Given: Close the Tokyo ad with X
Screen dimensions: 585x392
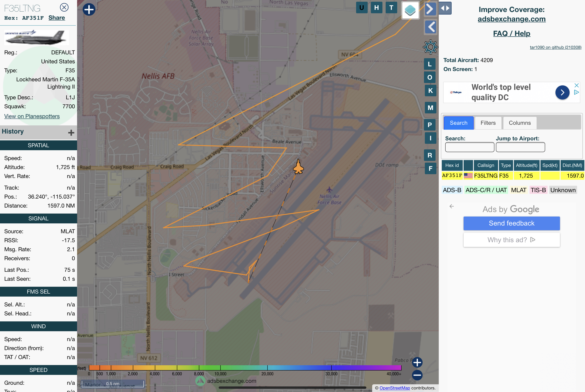Looking at the screenshot, I should (x=576, y=85).
